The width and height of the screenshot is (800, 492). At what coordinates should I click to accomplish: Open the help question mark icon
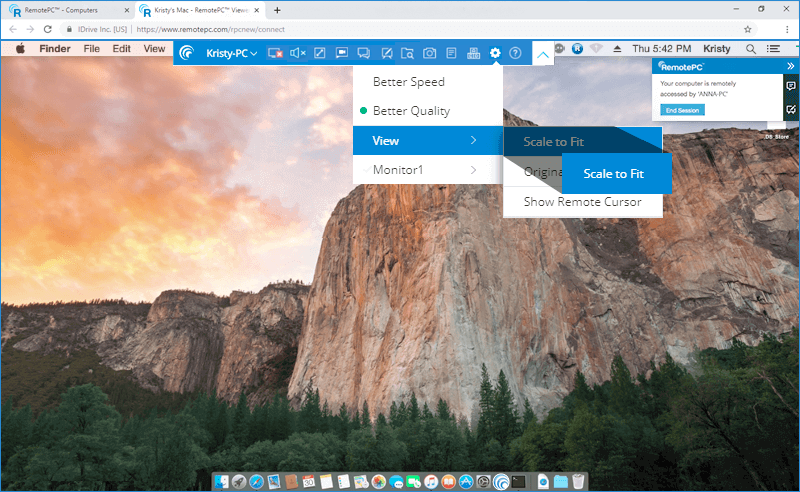click(x=515, y=53)
